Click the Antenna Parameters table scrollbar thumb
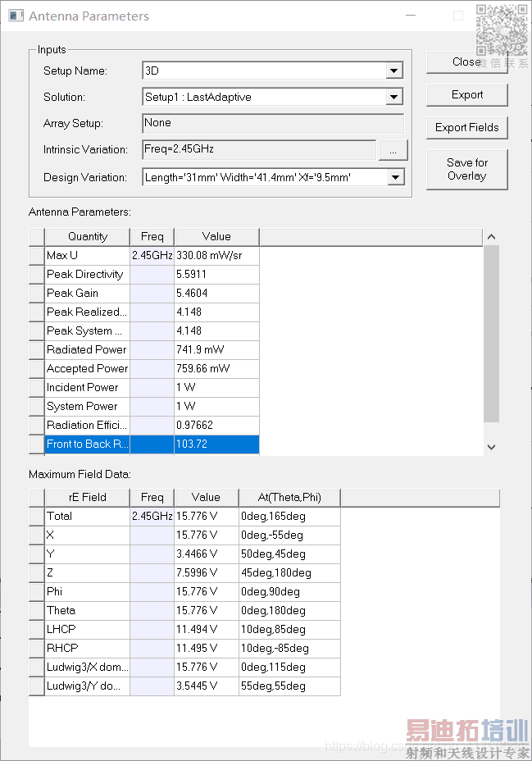Viewport: 532px width, 761px height. tap(491, 334)
